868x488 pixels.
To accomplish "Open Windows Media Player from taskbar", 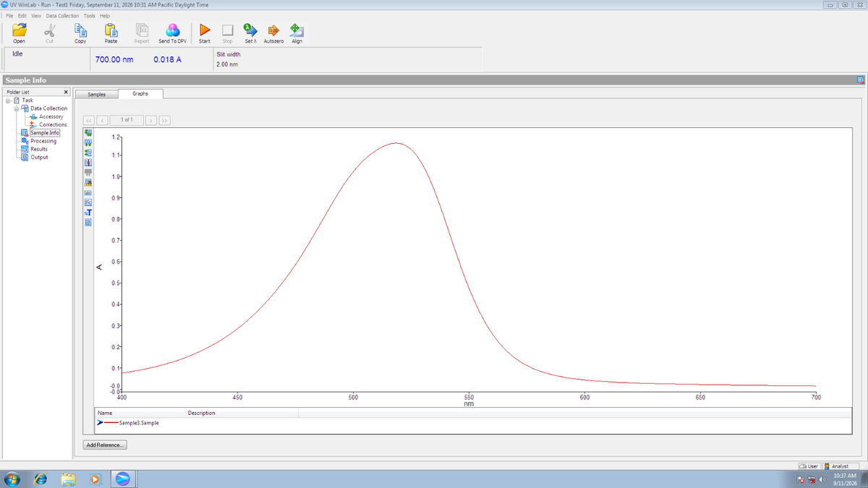I will (95, 479).
